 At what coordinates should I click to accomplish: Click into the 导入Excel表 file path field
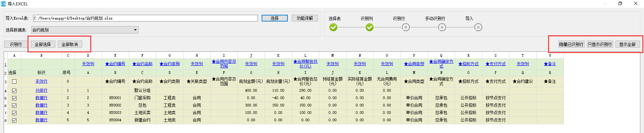point(146,18)
